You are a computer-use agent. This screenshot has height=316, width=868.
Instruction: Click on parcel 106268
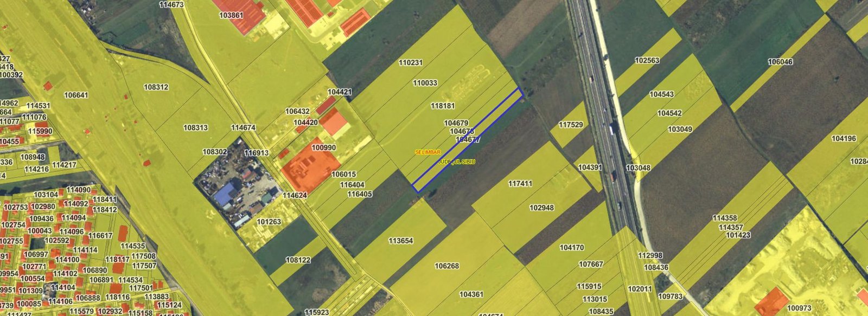pos(447,266)
